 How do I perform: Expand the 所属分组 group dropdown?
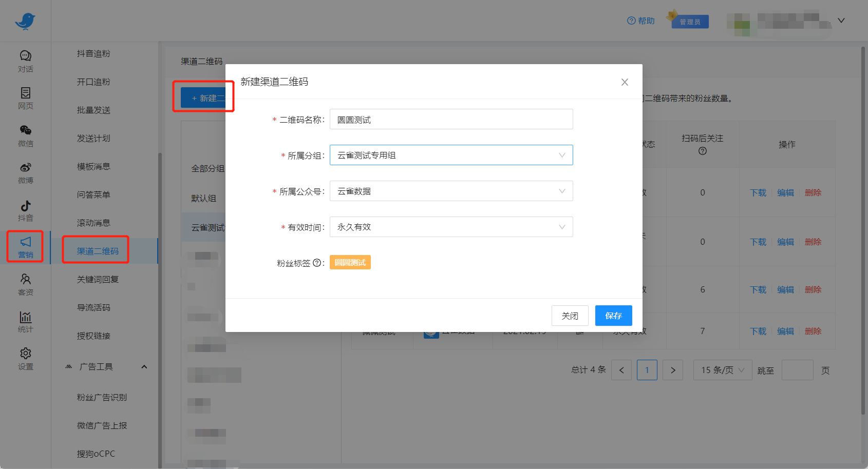(x=451, y=155)
